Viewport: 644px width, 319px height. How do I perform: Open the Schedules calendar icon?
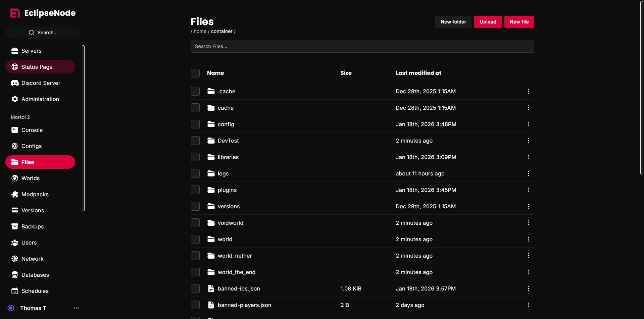click(x=15, y=291)
